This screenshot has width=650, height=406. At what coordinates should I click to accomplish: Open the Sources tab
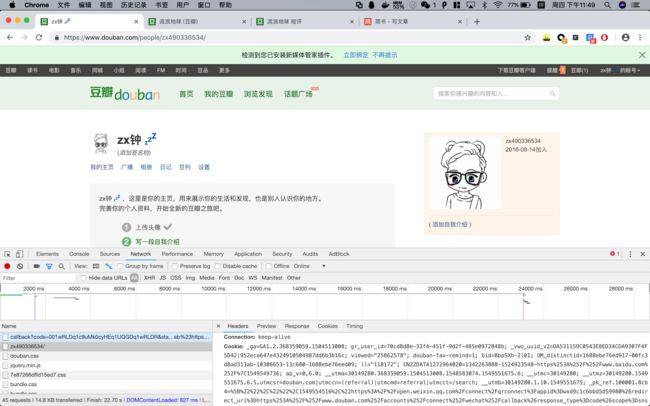tap(110, 254)
